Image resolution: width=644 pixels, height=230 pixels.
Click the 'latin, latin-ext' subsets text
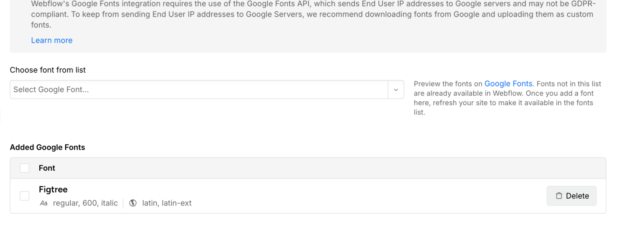pyautogui.click(x=167, y=203)
